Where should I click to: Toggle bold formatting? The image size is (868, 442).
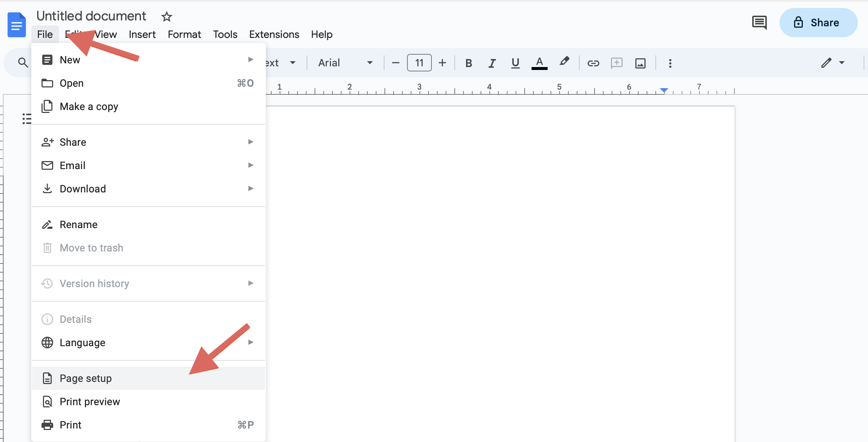[469, 63]
